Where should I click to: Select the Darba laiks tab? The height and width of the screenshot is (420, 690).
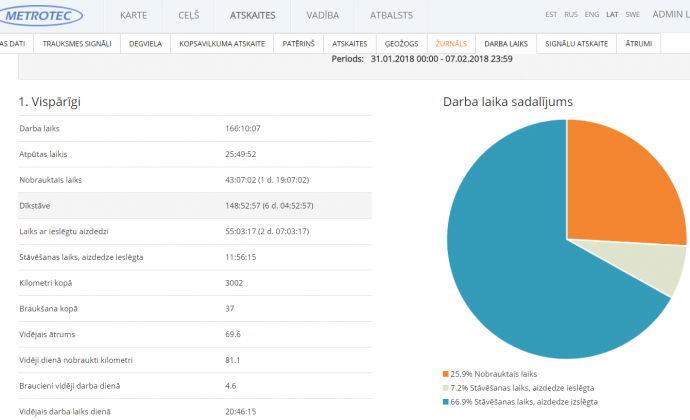tap(505, 44)
